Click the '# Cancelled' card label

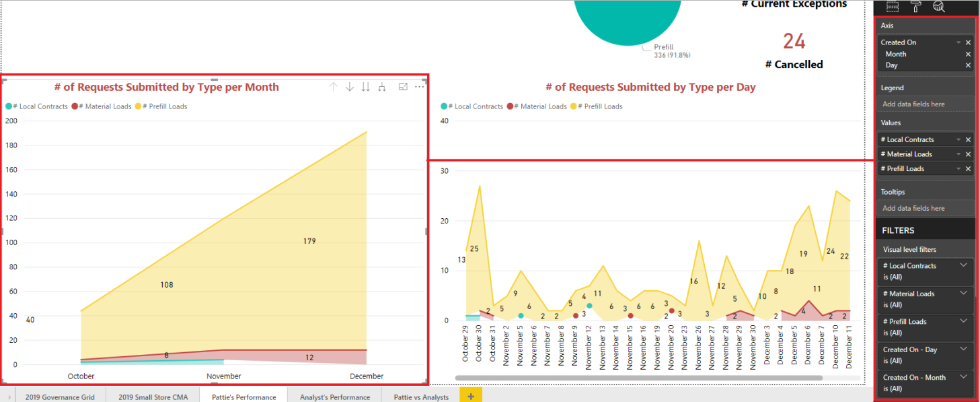(794, 65)
